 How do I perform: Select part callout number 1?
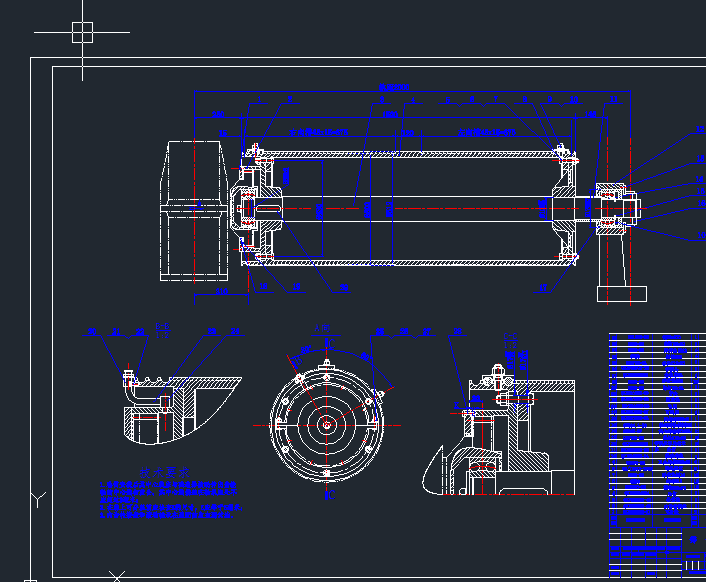point(259,99)
